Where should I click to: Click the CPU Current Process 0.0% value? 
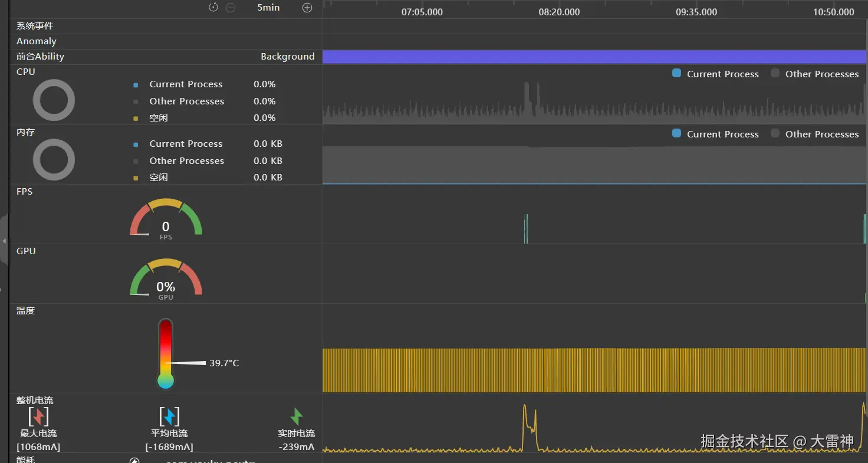(x=265, y=84)
